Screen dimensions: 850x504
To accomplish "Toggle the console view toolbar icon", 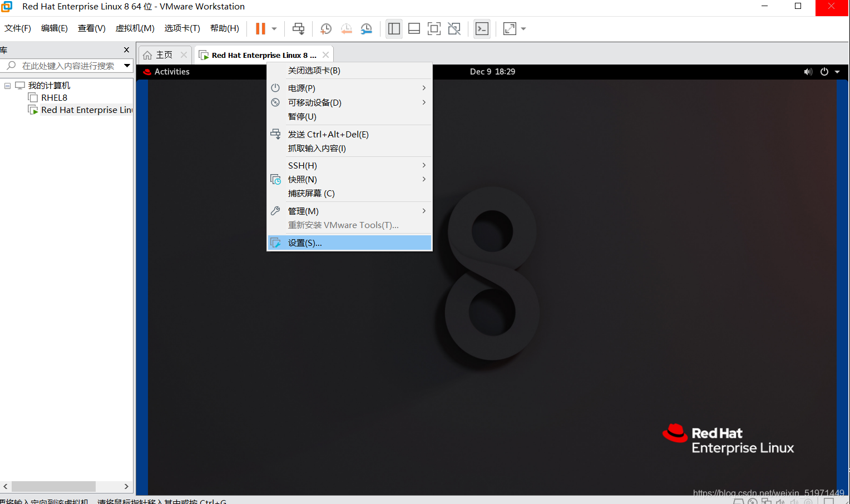I will [482, 29].
